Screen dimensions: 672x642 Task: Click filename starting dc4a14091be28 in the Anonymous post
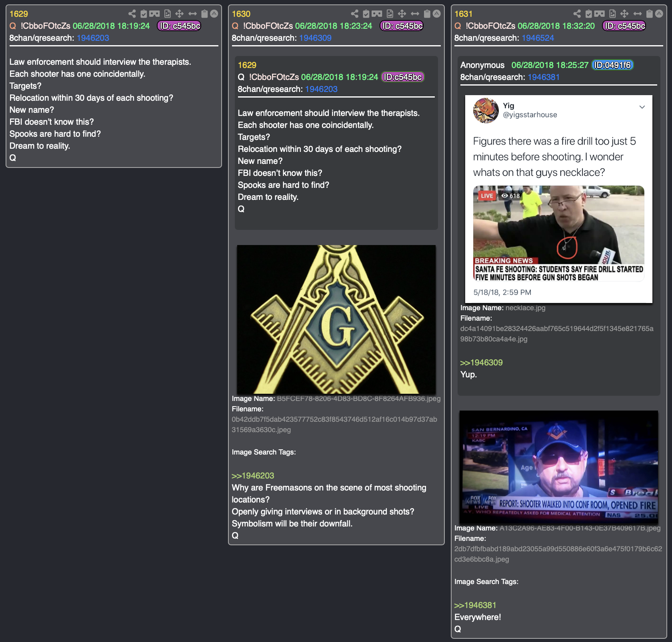557,334
